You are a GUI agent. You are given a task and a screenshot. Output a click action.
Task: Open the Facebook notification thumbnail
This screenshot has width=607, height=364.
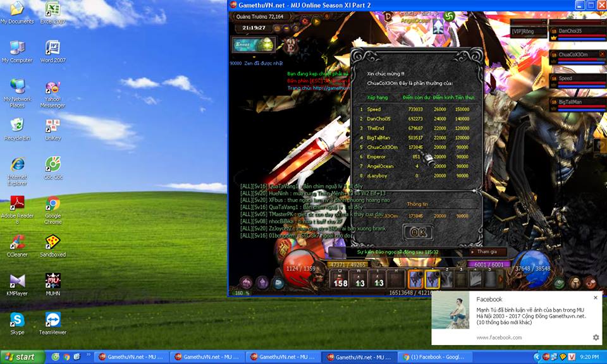(450, 310)
